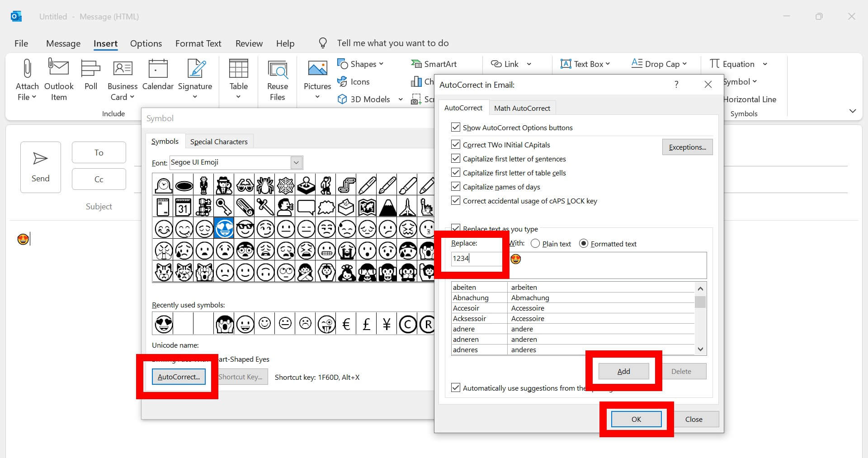This screenshot has width=868, height=458.
Task: Disable Correct TWo INitial CApitals
Action: [x=456, y=144]
